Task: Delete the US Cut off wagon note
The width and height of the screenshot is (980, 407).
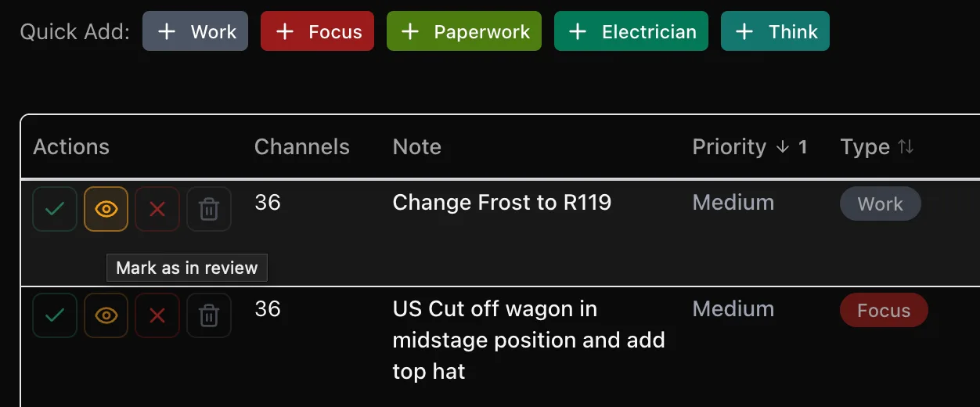Action: (x=209, y=315)
